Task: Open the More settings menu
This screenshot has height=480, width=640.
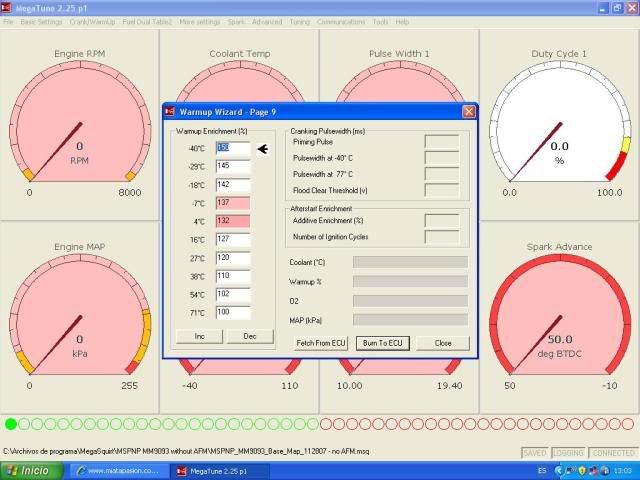Action: (200, 22)
